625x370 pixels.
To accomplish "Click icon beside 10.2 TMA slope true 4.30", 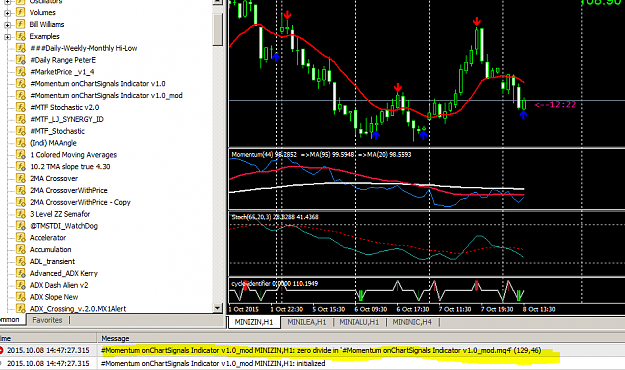I will 21,166.
